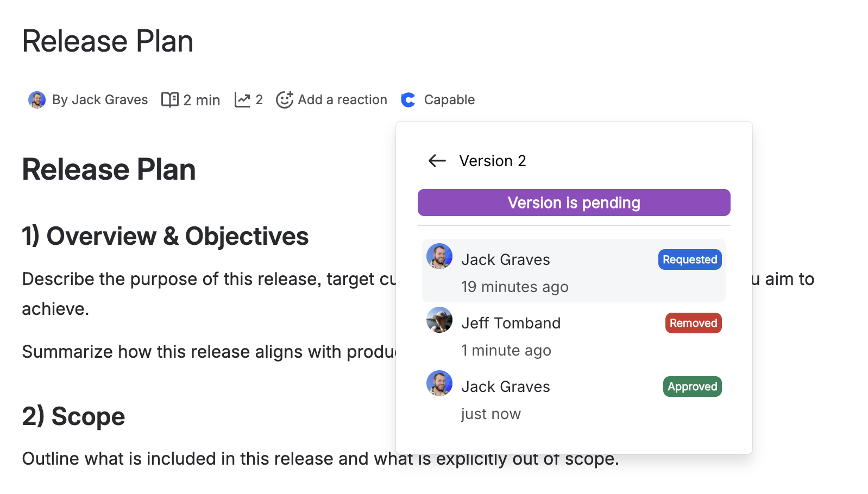The width and height of the screenshot is (868, 494).
Task: Click Jeff Tomband's avatar in approval list
Action: 439,320
